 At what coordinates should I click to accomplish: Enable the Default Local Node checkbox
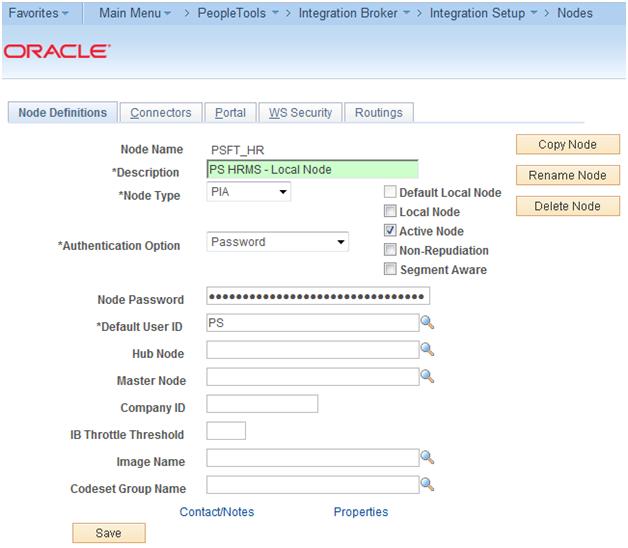(x=390, y=191)
